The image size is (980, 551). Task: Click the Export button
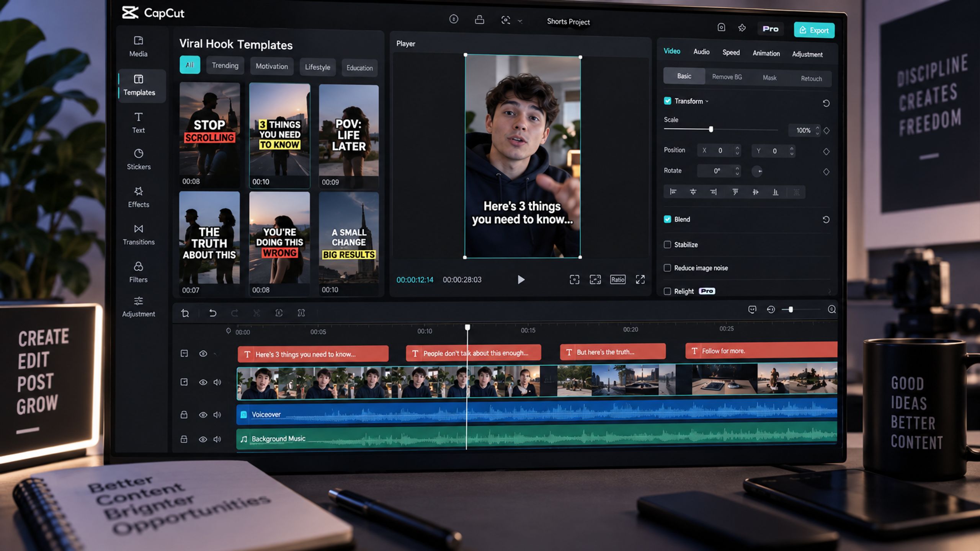[x=814, y=30]
